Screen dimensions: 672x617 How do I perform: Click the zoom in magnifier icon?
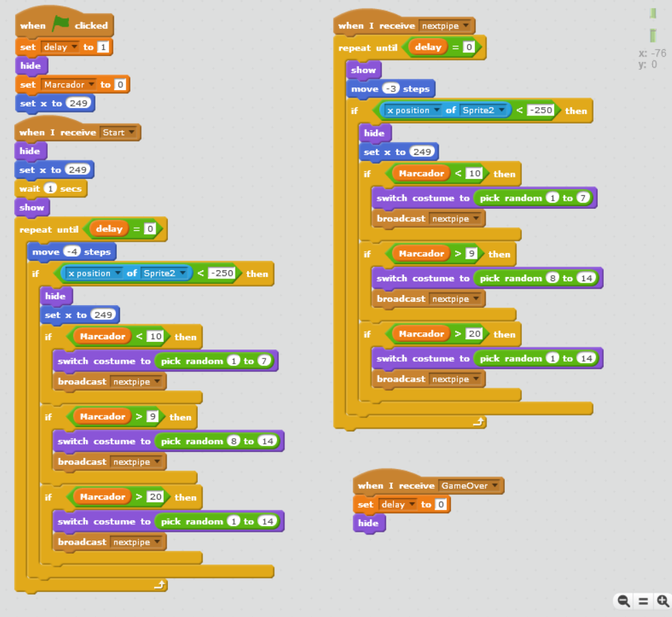pyautogui.click(x=662, y=601)
